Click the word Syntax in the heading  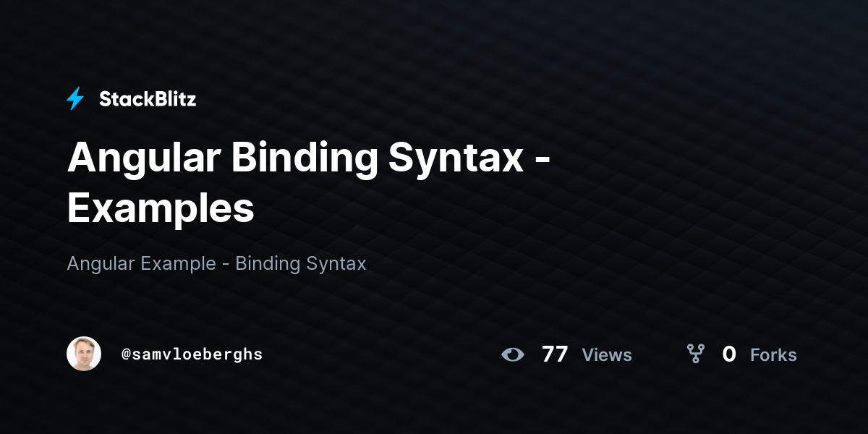click(456, 158)
